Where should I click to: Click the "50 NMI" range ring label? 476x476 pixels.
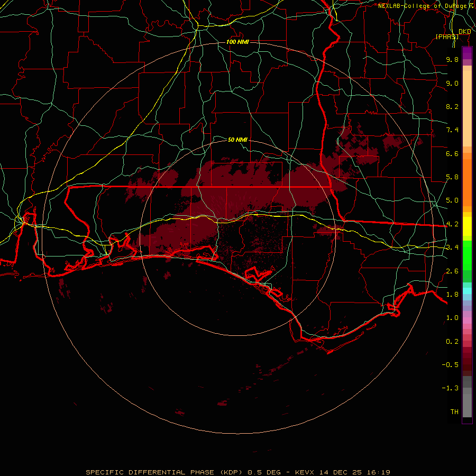click(237, 140)
